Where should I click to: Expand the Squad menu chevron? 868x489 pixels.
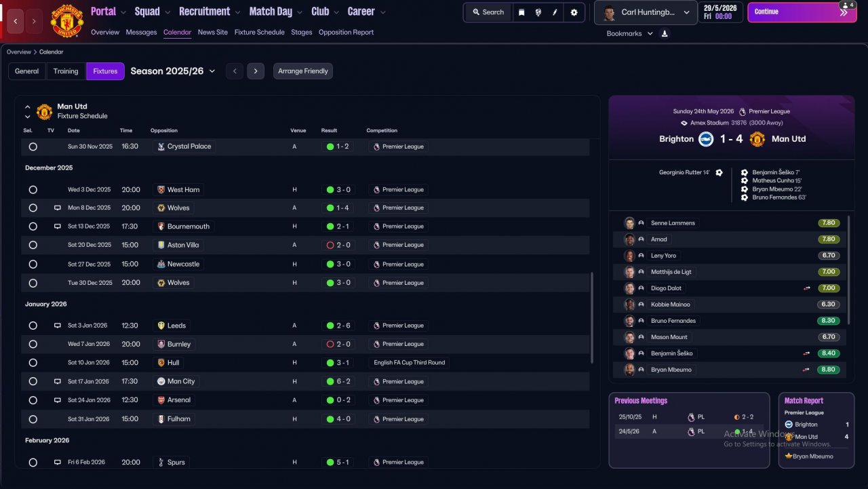point(167,12)
